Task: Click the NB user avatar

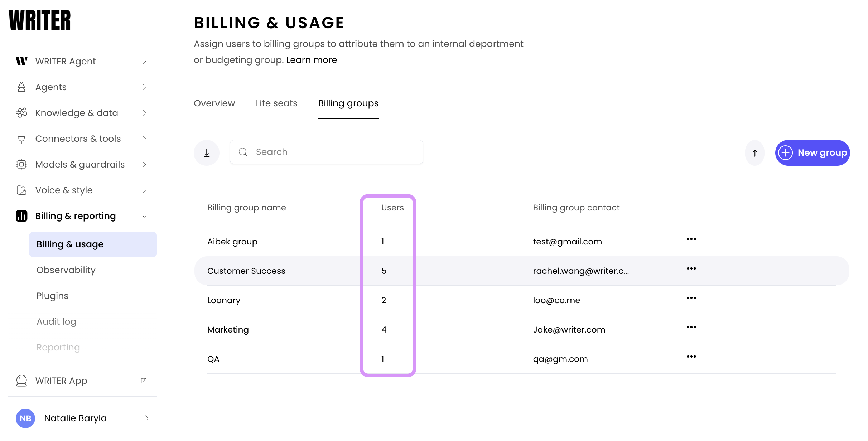Action: tap(25, 418)
